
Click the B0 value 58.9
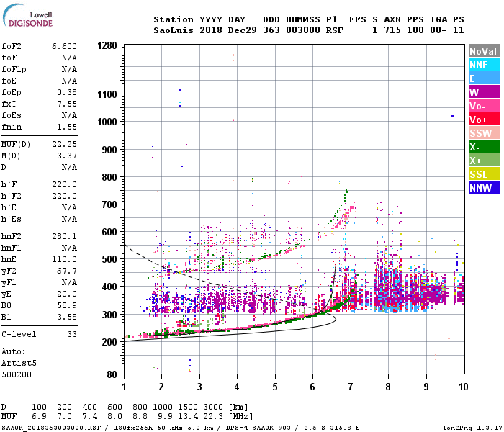(x=67, y=305)
